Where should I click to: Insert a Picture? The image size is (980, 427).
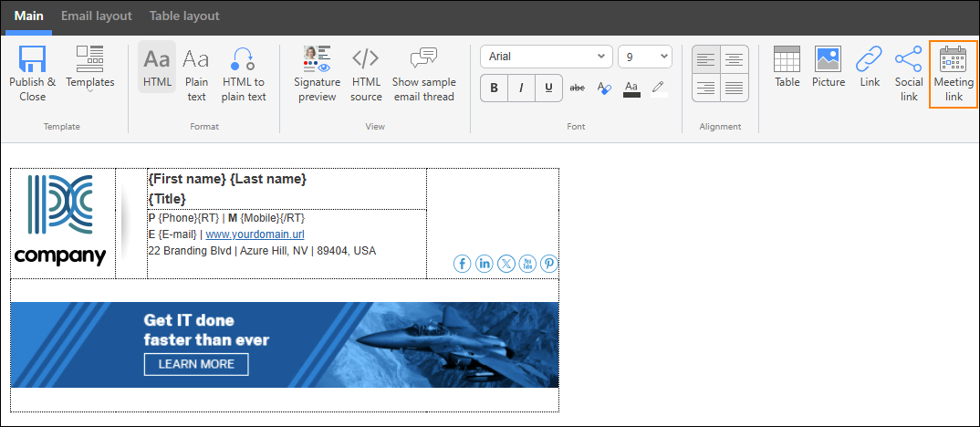point(829,67)
